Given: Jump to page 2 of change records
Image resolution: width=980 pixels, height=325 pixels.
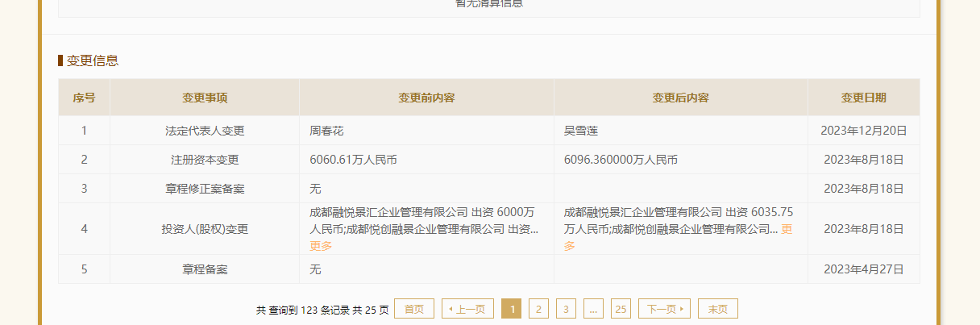Looking at the screenshot, I should coord(538,309).
